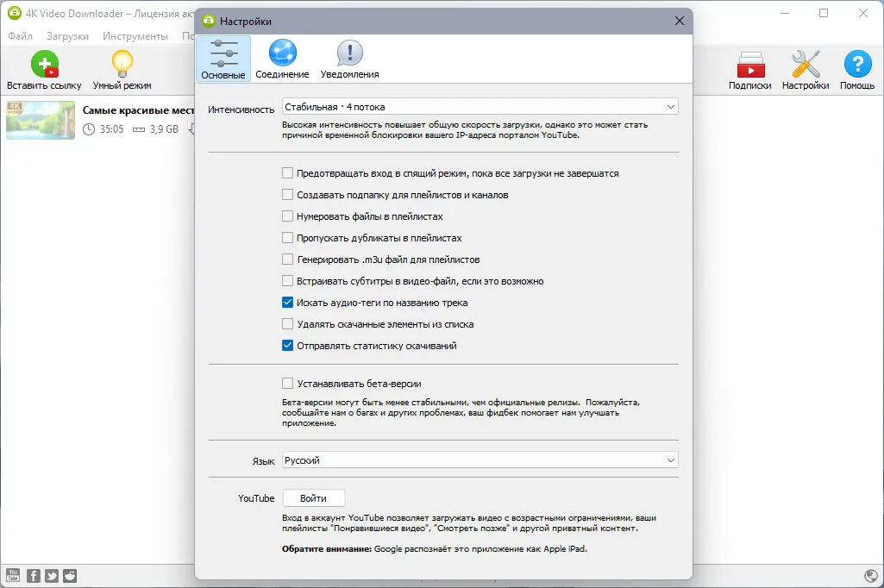Click the Войти YouTube login button
The image size is (884, 588).
(x=313, y=498)
